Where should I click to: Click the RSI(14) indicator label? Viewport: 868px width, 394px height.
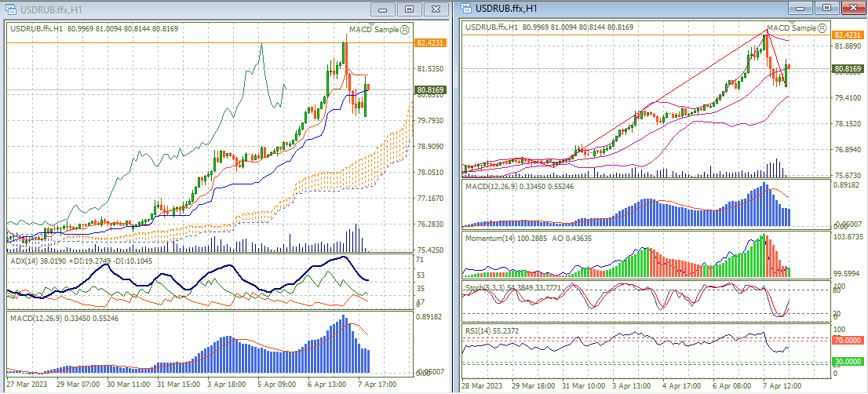(480, 330)
